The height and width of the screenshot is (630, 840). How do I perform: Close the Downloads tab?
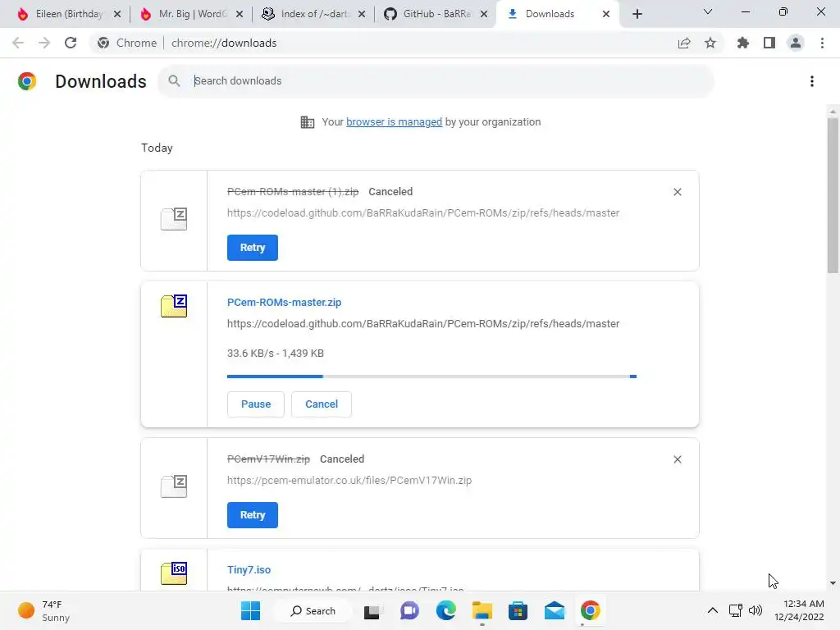click(x=606, y=14)
